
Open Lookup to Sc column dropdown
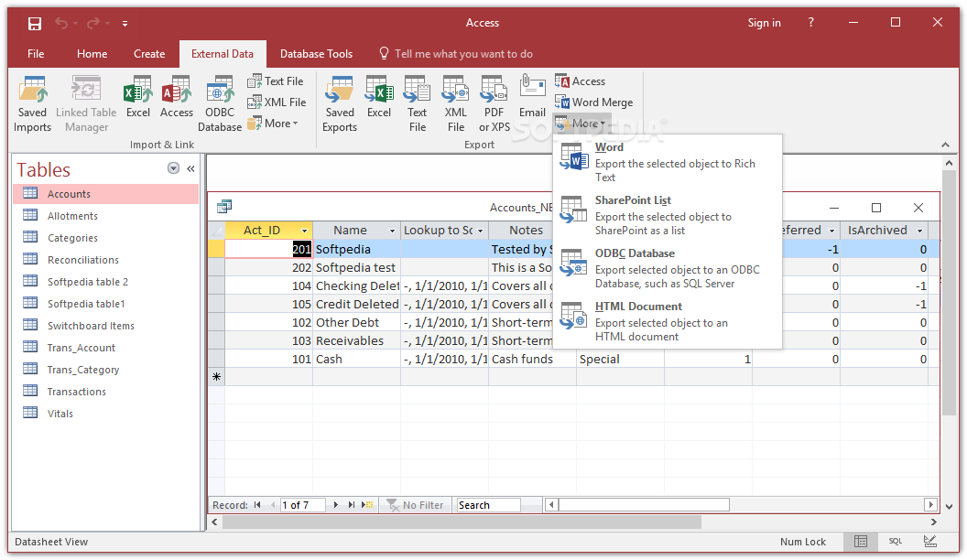[481, 231]
